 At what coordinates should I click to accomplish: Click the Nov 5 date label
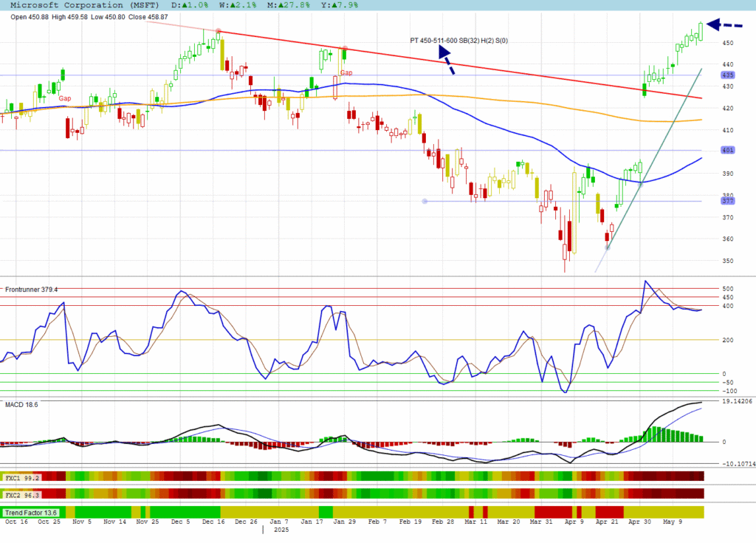82,522
